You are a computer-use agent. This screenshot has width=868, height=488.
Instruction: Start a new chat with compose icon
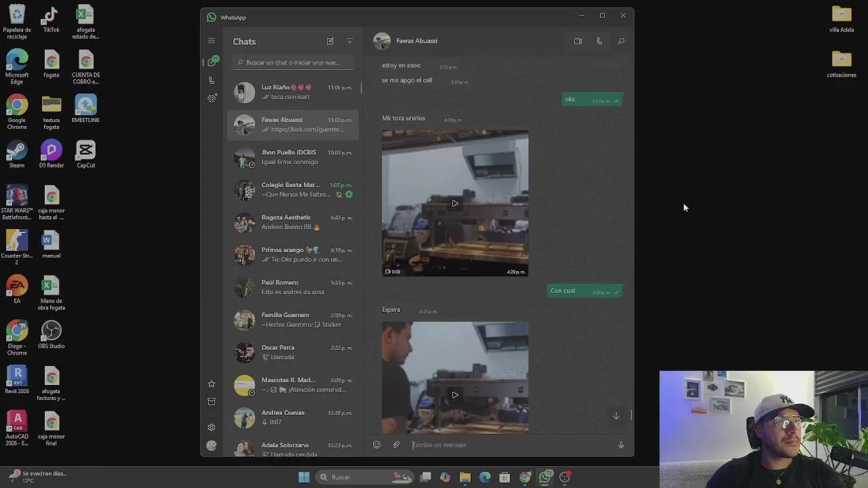[330, 41]
